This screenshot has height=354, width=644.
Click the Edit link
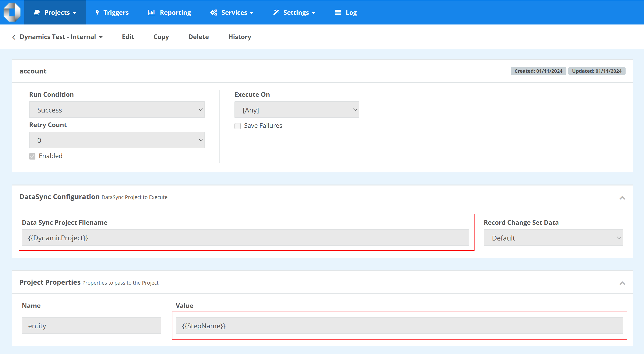point(128,37)
